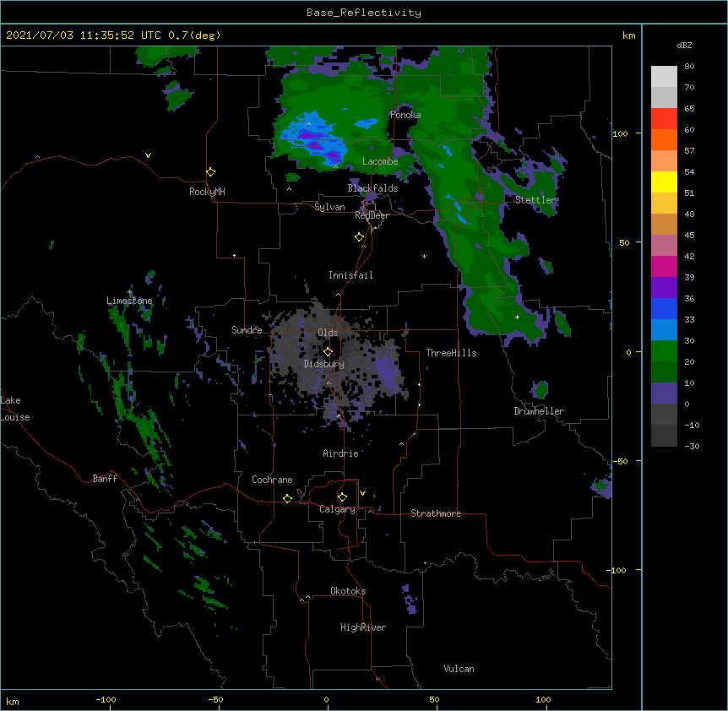The height and width of the screenshot is (711, 728).
Task: Click the 50 tick on bottom axis
Action: pos(434,699)
